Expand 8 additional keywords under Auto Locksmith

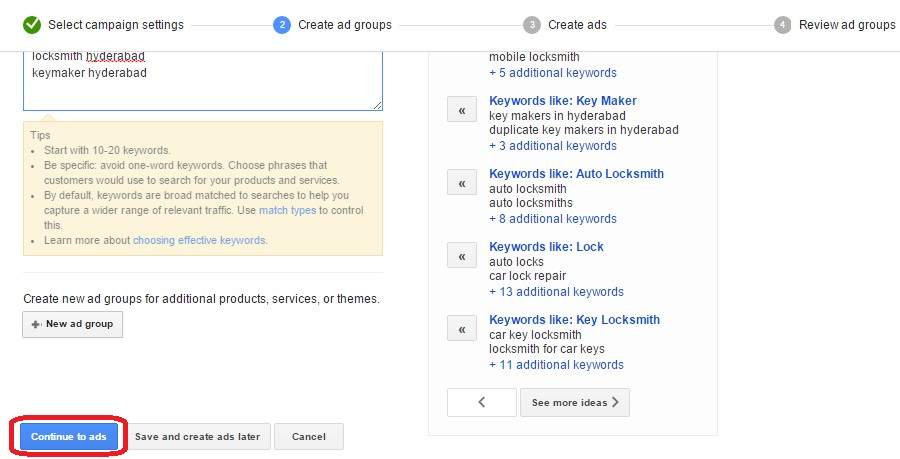[x=553, y=219]
